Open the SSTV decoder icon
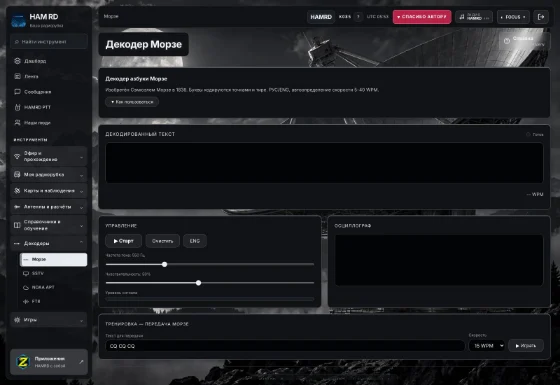Image resolution: width=560 pixels, height=385 pixels. coord(26,273)
